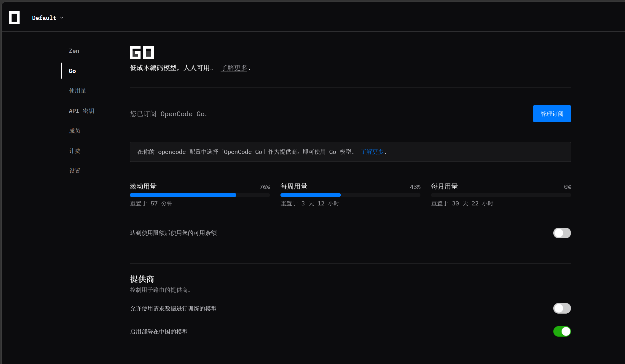This screenshot has height=364, width=625.
Task: Click the 0% monthly usage value
Action: click(567, 187)
